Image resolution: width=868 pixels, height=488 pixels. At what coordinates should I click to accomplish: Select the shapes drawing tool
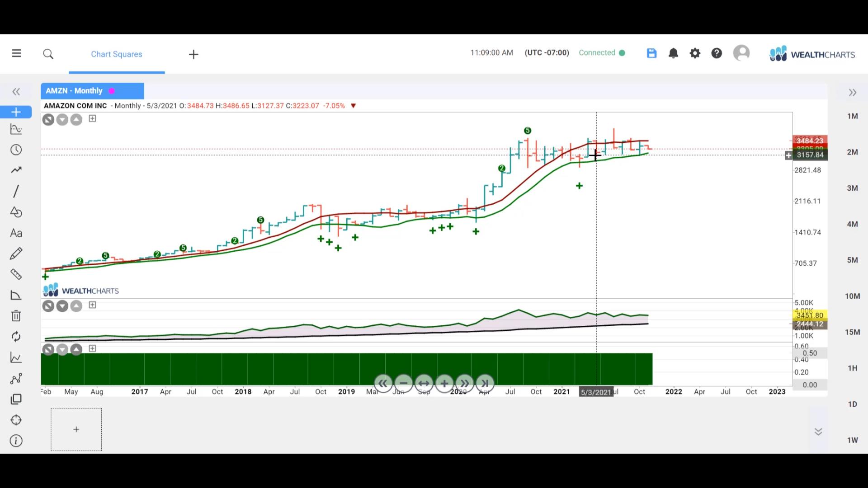click(x=16, y=212)
